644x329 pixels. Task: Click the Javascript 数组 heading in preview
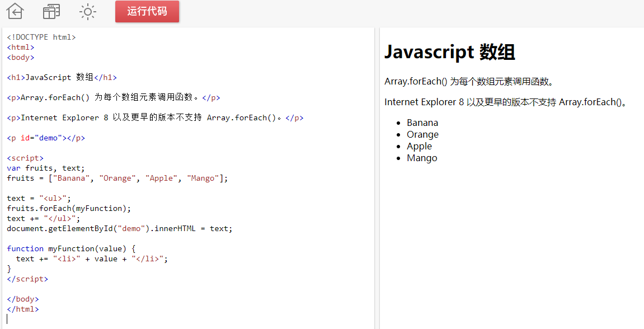(x=450, y=52)
